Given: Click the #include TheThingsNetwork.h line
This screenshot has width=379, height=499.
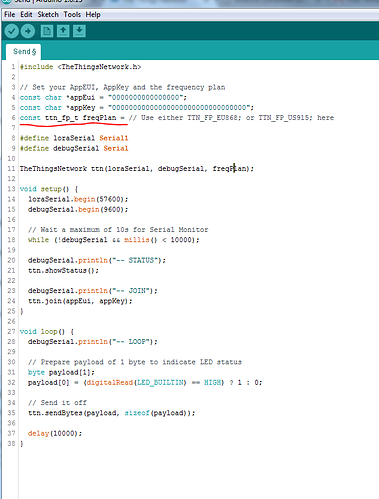Looking at the screenshot, I should point(80,67).
